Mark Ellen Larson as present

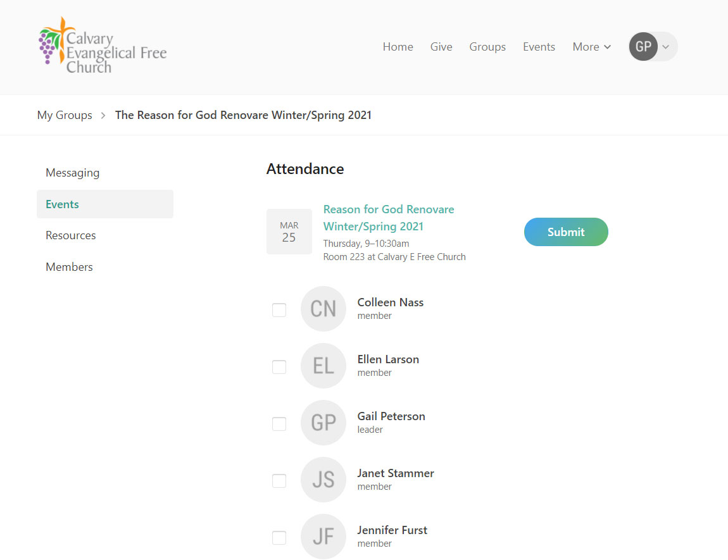point(279,367)
